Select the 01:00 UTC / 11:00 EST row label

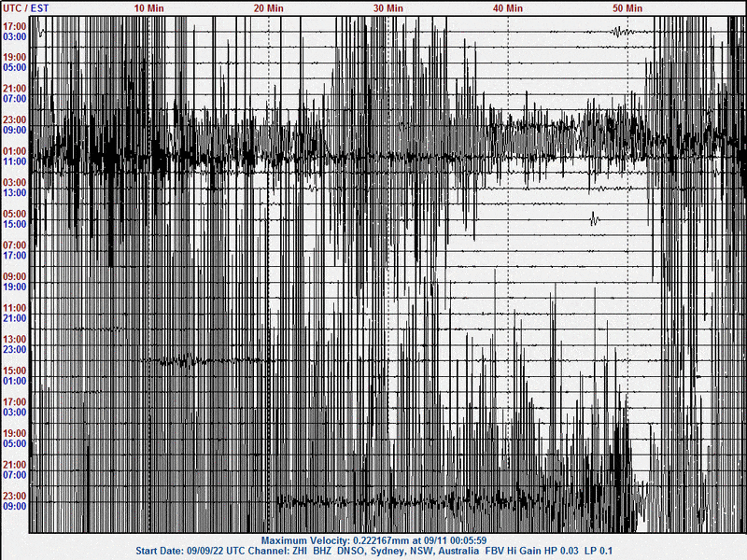tap(15, 156)
